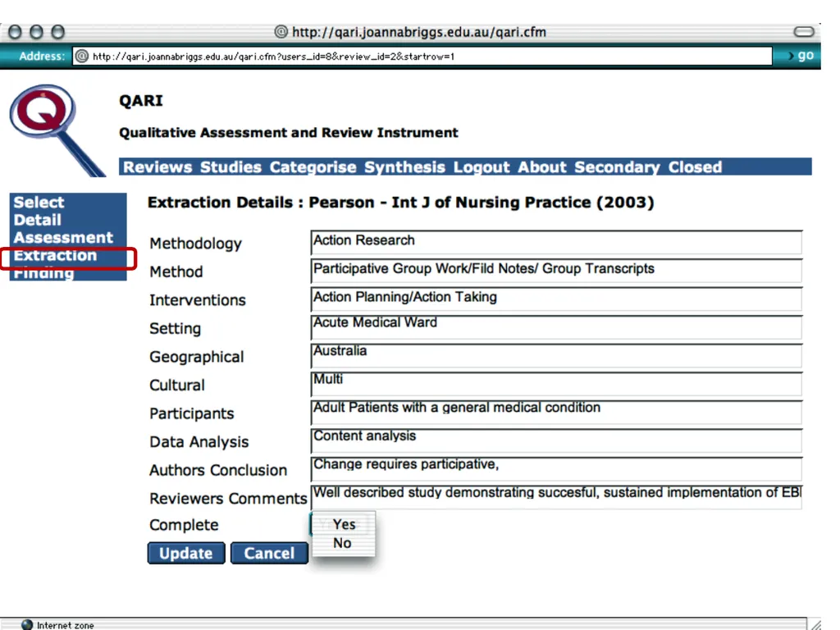This screenshot has width=840, height=630.
Task: Click the Internet zone globe icon
Action: point(27,624)
